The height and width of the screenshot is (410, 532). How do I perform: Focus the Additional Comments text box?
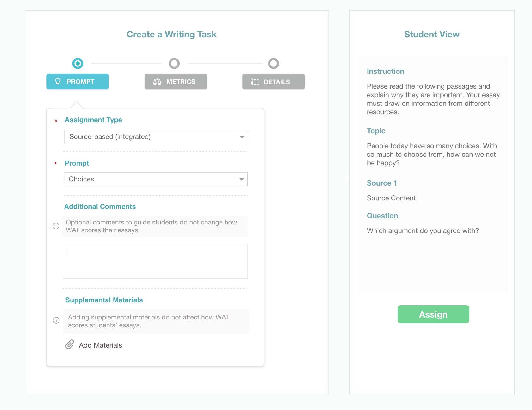coord(155,261)
